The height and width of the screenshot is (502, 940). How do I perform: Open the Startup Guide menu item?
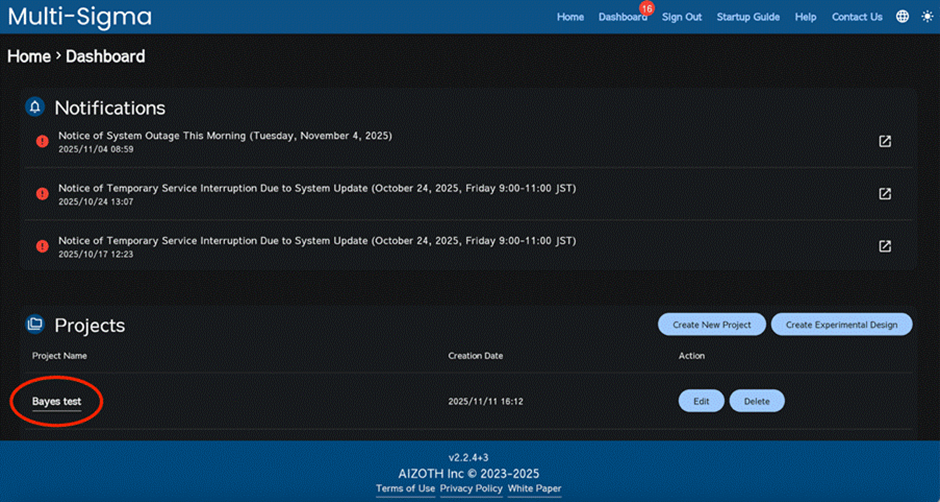pyautogui.click(x=748, y=17)
